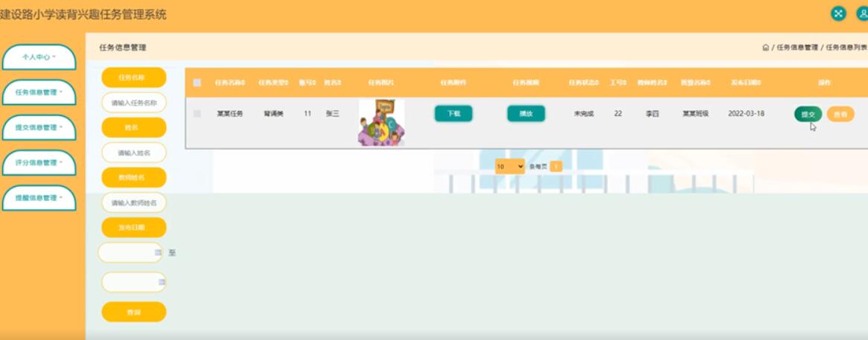The height and width of the screenshot is (340, 868).
Task: Click the 请输入姓名 input field
Action: point(134,153)
